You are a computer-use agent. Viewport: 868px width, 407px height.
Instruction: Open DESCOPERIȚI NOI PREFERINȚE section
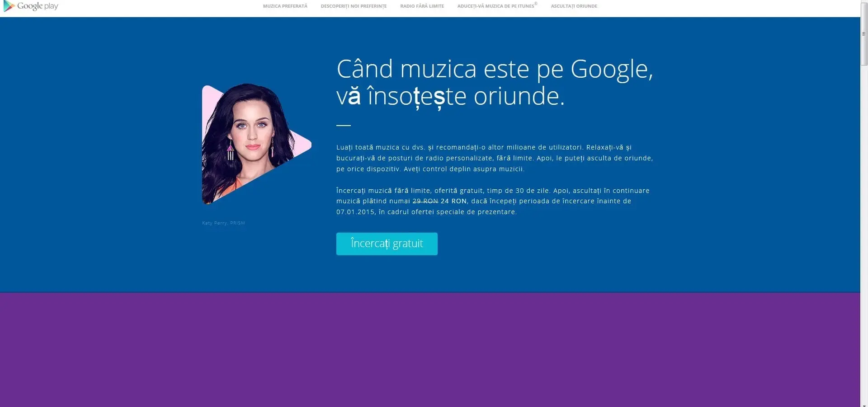(x=354, y=6)
